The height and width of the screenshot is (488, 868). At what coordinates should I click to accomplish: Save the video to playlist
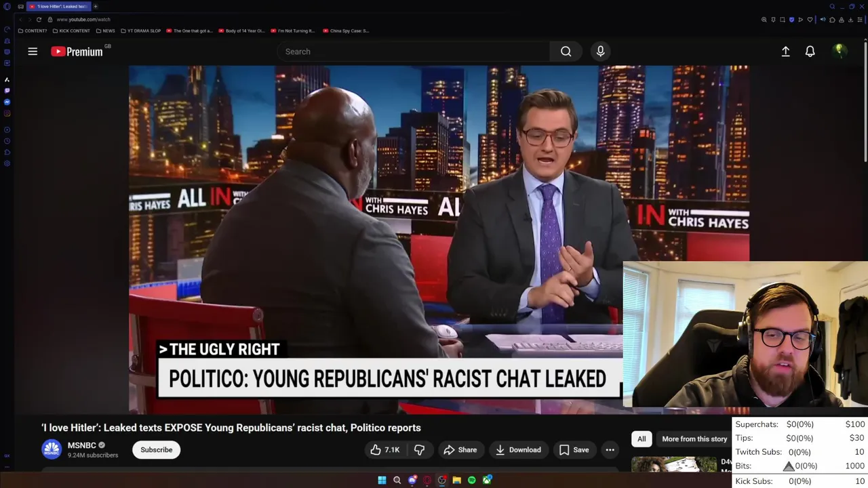coord(574,449)
